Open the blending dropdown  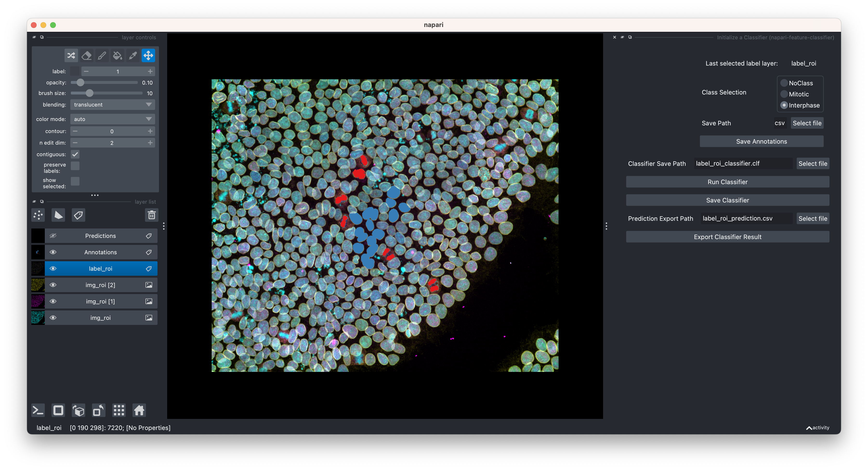click(x=112, y=105)
